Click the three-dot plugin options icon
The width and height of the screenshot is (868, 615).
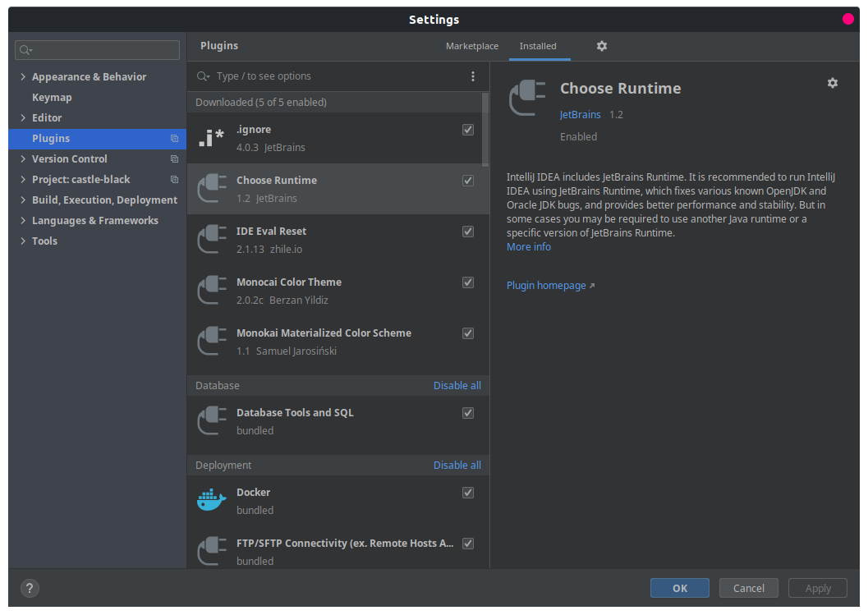point(473,76)
